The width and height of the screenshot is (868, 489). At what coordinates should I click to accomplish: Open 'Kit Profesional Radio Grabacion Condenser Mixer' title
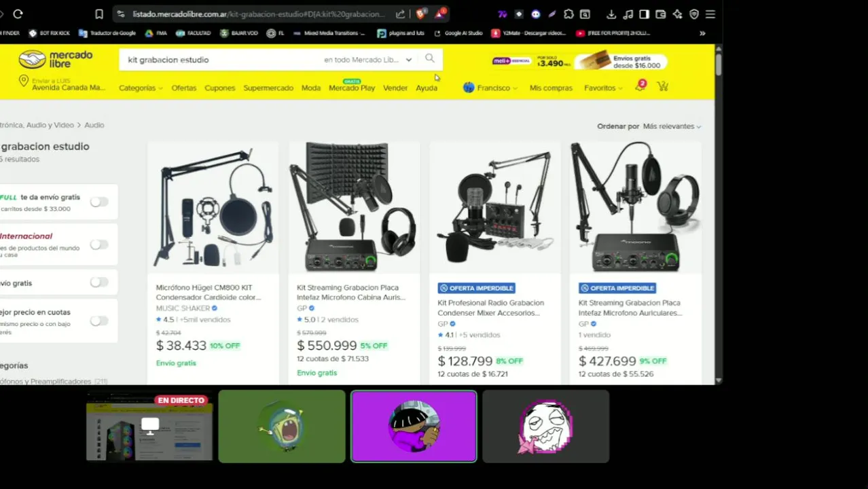point(490,308)
